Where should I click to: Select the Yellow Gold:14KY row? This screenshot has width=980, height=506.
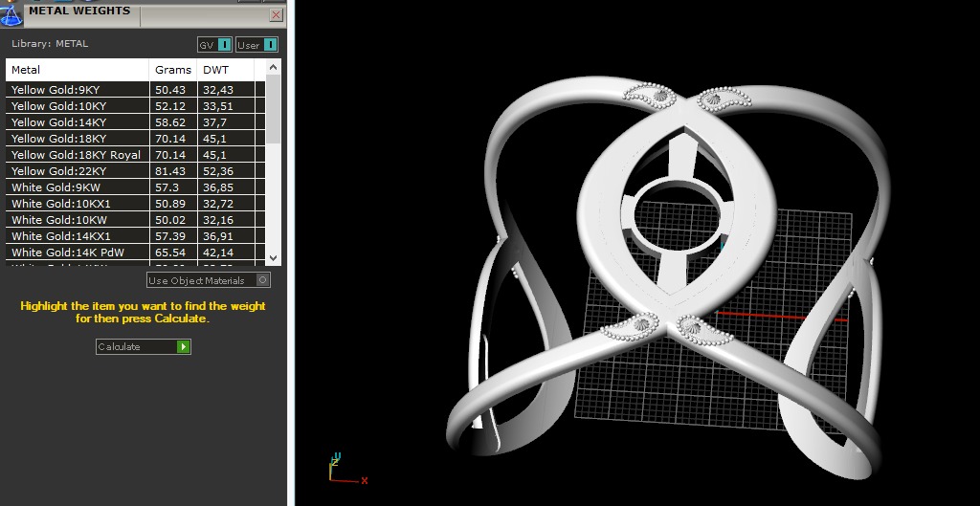pos(136,122)
